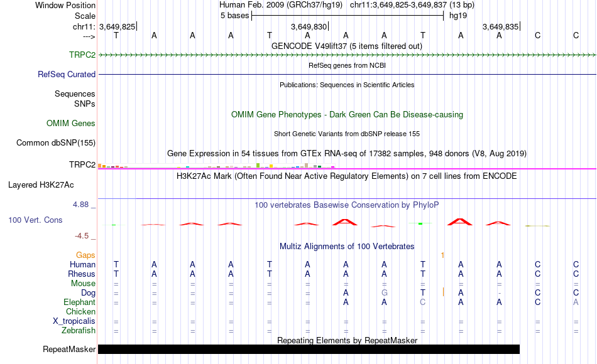Click the 3,649,835 position marker
The width and height of the screenshot is (597, 364).
point(501,26)
